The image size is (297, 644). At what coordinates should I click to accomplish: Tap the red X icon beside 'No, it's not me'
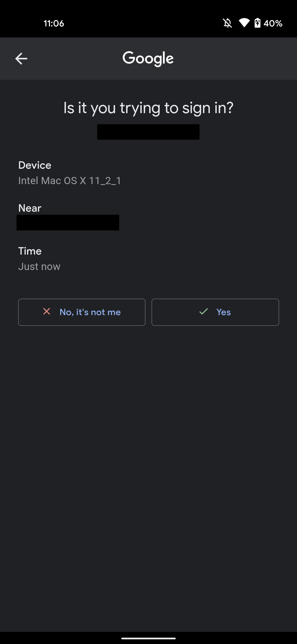(x=46, y=312)
